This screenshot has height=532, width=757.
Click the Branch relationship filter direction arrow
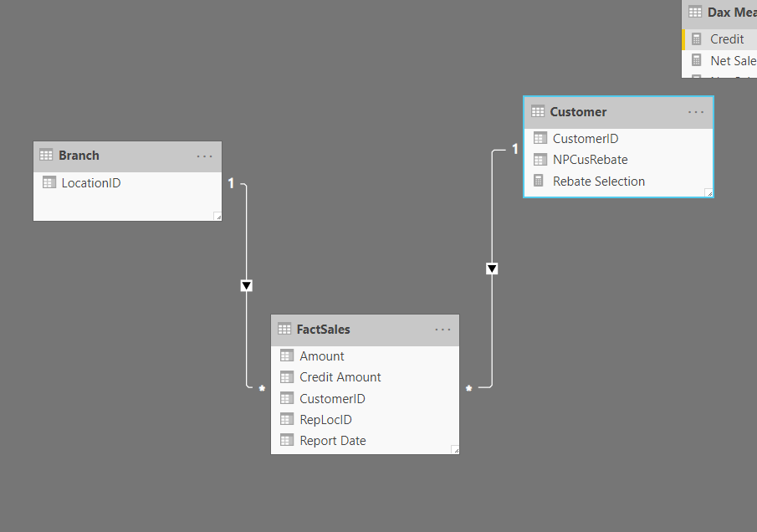click(x=246, y=286)
